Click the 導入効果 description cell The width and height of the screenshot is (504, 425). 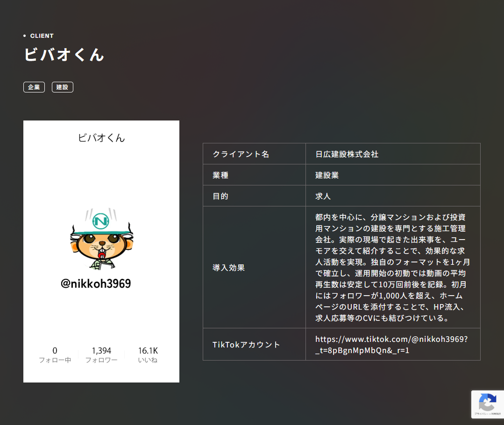coord(228,268)
